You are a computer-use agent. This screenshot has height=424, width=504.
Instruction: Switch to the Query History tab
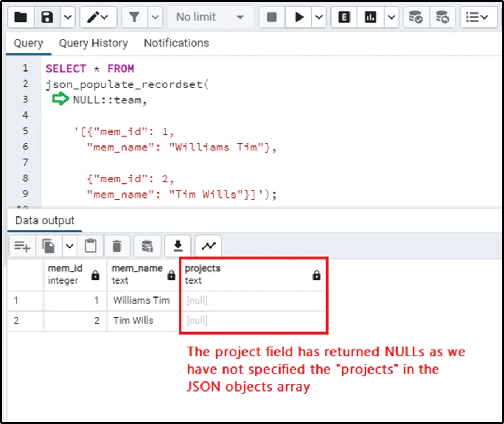click(93, 43)
